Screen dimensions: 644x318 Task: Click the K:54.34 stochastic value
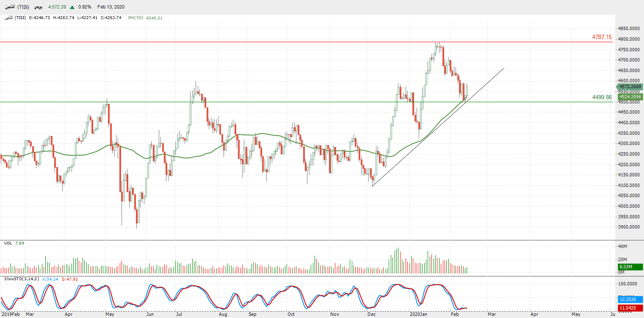(x=51, y=279)
